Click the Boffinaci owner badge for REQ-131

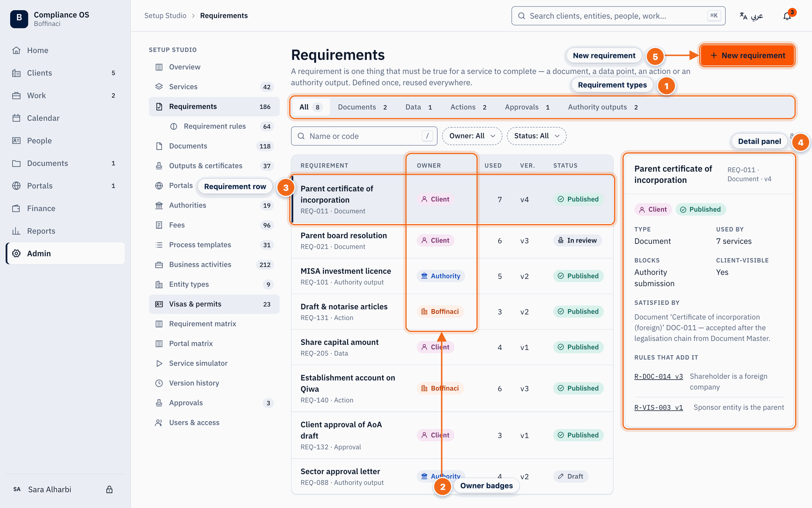coord(440,312)
